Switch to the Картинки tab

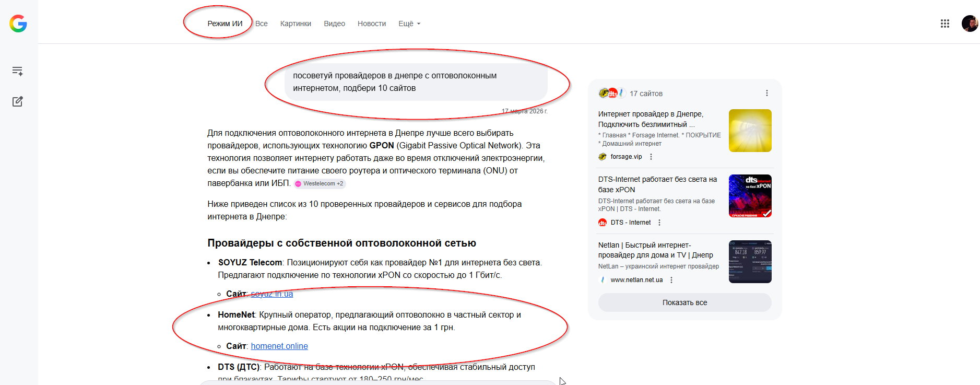point(296,24)
